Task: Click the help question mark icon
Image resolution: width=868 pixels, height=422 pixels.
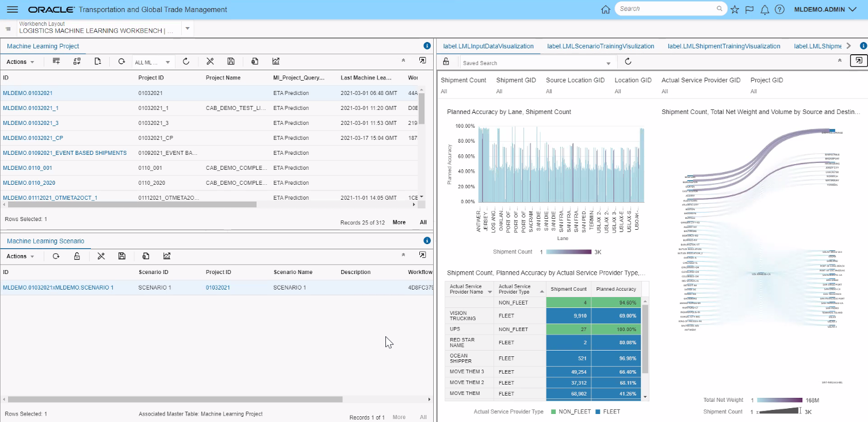Action: 779,10
